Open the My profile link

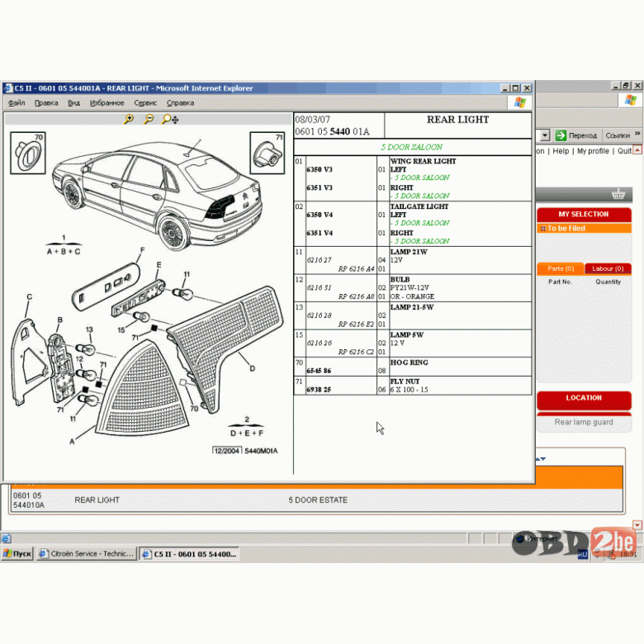coord(593,151)
